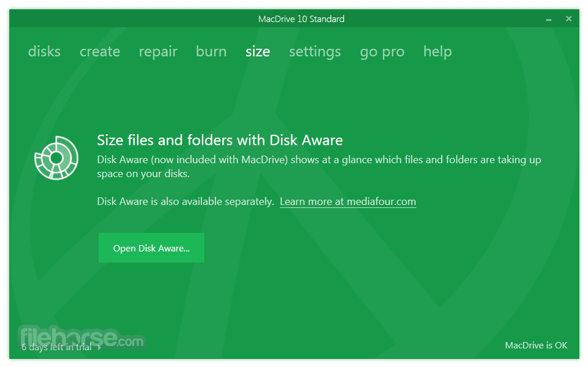Open the settings tab

(315, 52)
